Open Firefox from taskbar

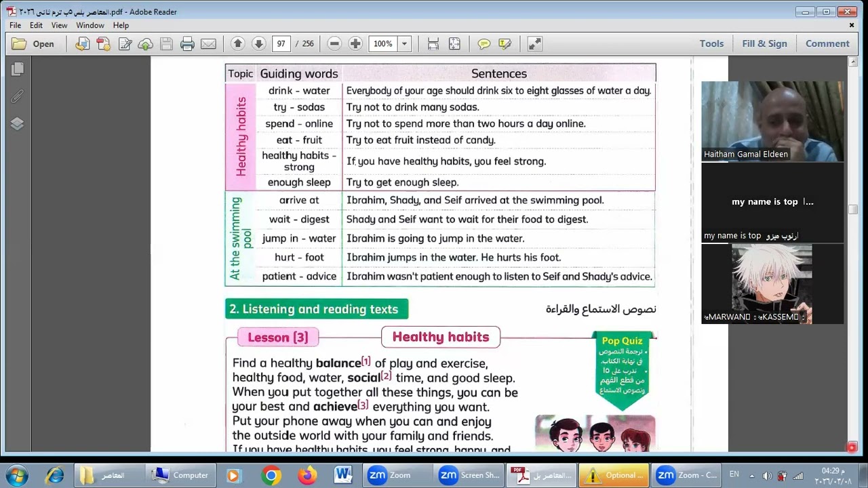(x=307, y=475)
